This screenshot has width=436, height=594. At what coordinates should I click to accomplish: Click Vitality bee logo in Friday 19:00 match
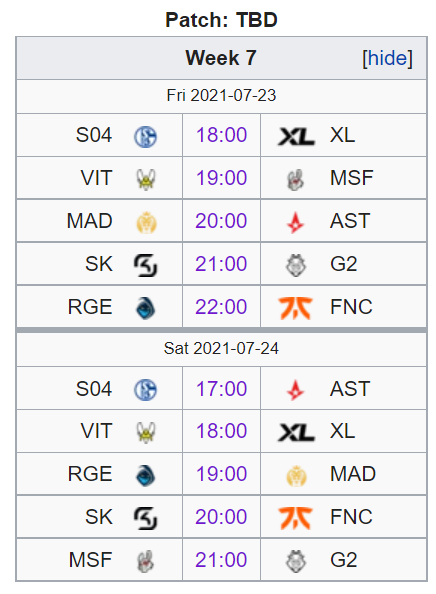coord(145,179)
